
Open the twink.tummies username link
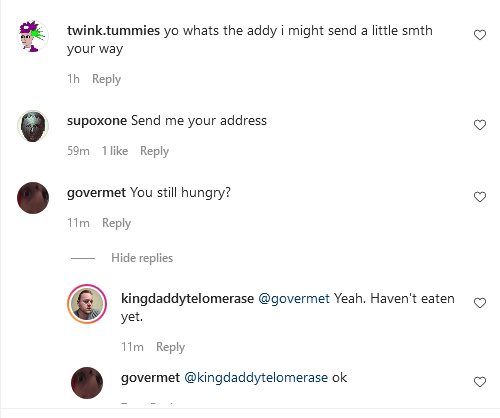coord(113,31)
